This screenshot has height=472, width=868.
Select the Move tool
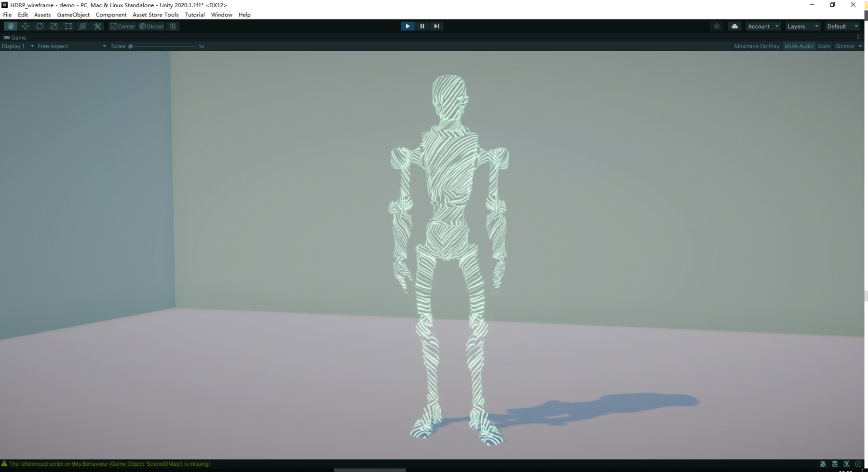tap(25, 26)
